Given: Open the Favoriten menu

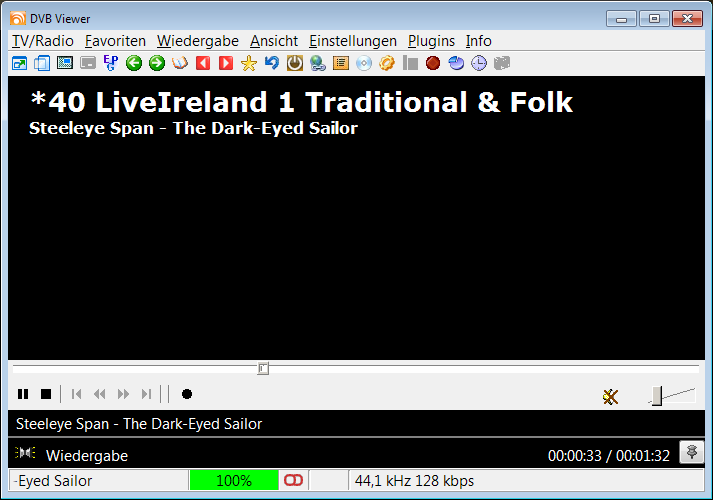Looking at the screenshot, I should pyautogui.click(x=115, y=41).
